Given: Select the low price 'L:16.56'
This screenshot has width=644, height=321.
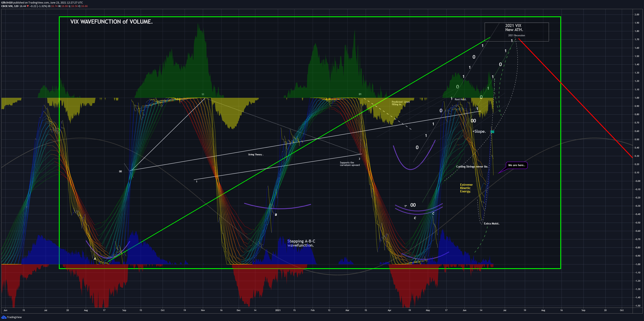Looking at the screenshot, I should coord(73,6).
